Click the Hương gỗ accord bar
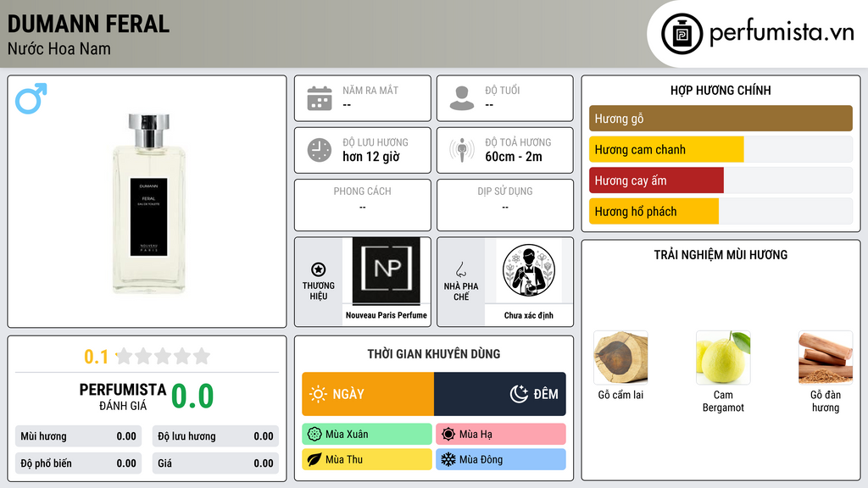The height and width of the screenshot is (488, 868). pyautogui.click(x=721, y=119)
